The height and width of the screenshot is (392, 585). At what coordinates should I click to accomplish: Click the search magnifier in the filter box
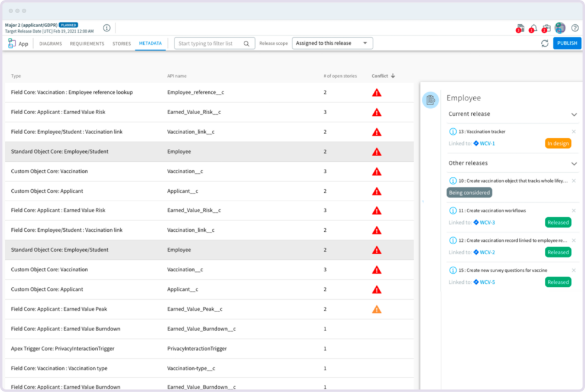(x=247, y=43)
